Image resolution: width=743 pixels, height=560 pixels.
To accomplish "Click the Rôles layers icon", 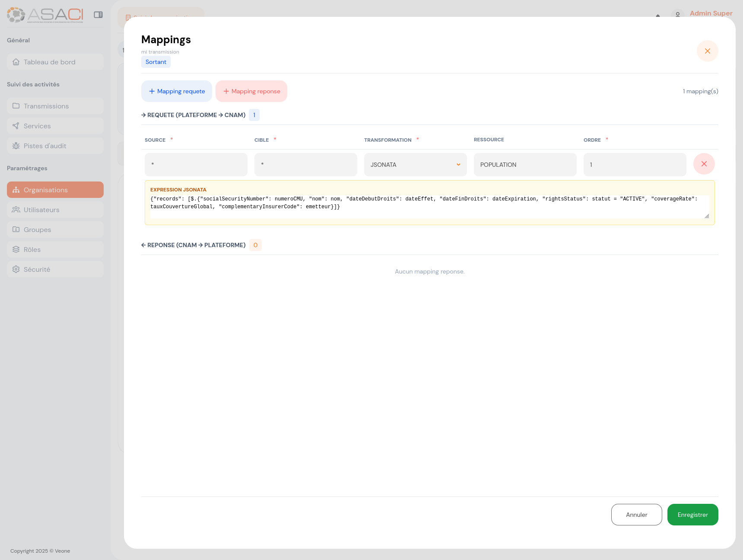I will click(x=16, y=250).
